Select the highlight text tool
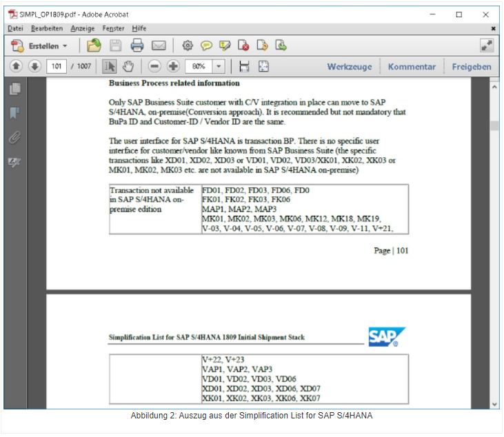The image size is (504, 437). click(225, 46)
